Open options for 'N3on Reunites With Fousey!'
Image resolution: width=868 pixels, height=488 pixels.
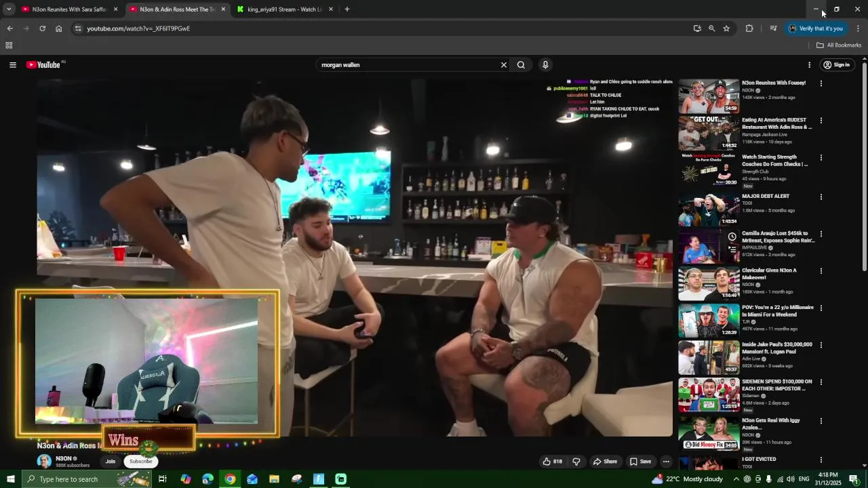pyautogui.click(x=821, y=84)
